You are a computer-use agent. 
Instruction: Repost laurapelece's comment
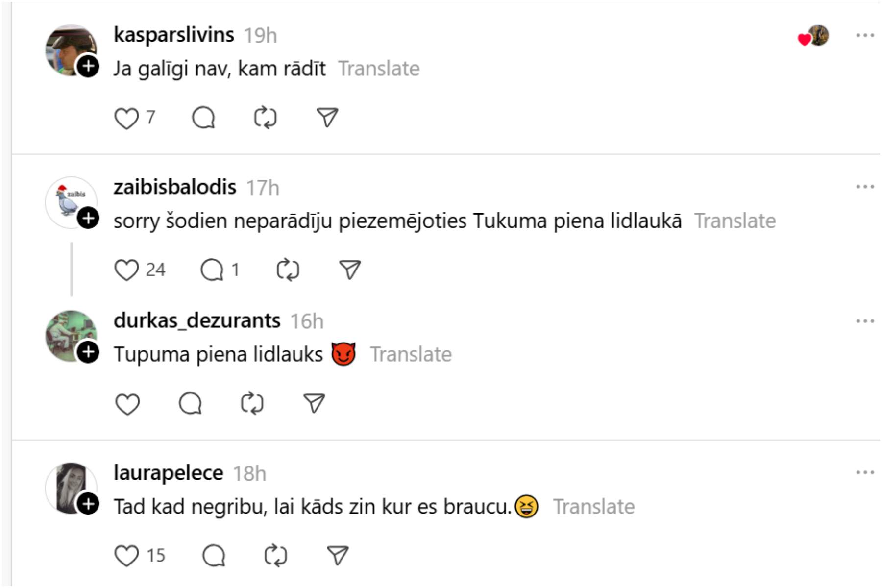pyautogui.click(x=275, y=556)
